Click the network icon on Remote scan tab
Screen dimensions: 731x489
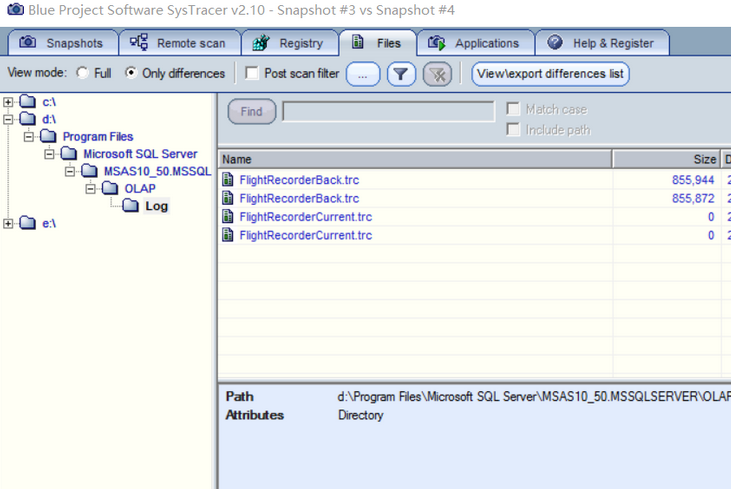139,42
